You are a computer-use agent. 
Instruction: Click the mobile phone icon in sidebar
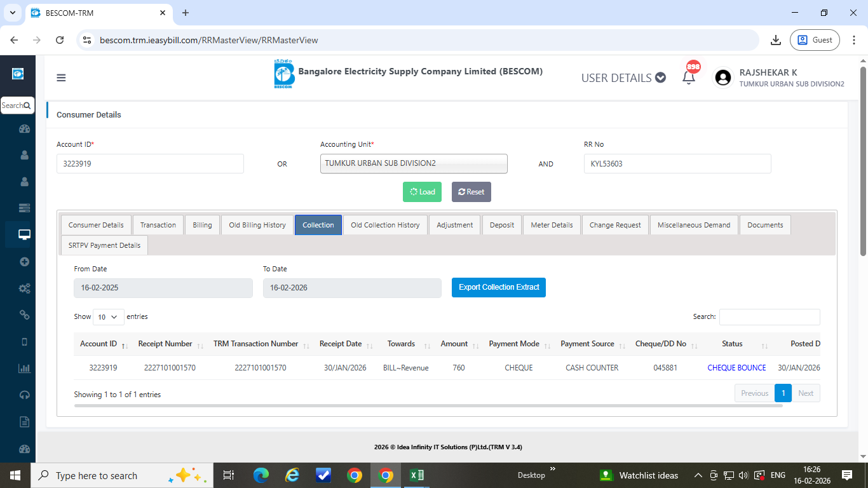[25, 342]
